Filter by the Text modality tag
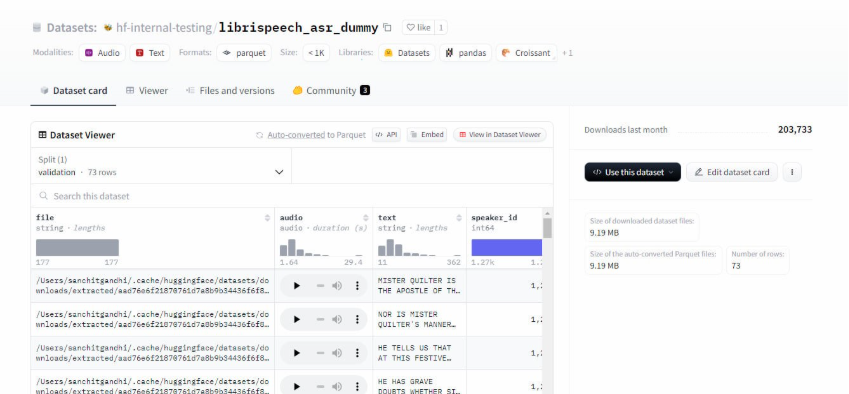Viewport: 849px width, 394px height. coord(150,52)
